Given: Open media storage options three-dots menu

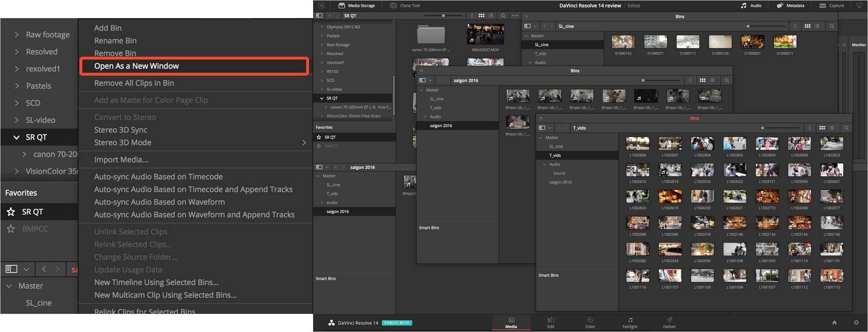Looking at the screenshot, I should pyautogui.click(x=515, y=16).
